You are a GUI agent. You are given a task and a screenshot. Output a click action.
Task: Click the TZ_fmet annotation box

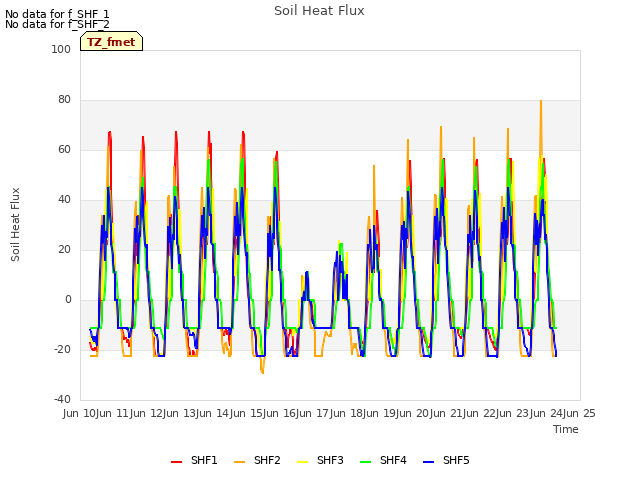(x=111, y=41)
